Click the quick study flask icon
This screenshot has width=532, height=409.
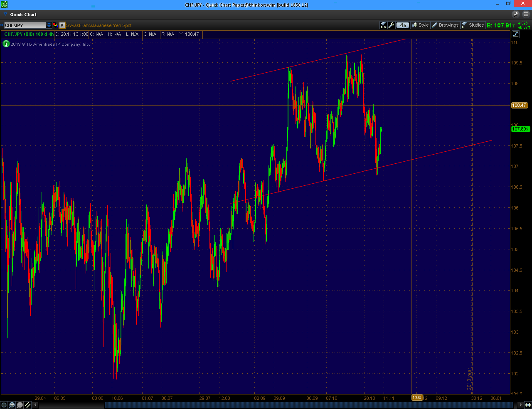(x=384, y=25)
